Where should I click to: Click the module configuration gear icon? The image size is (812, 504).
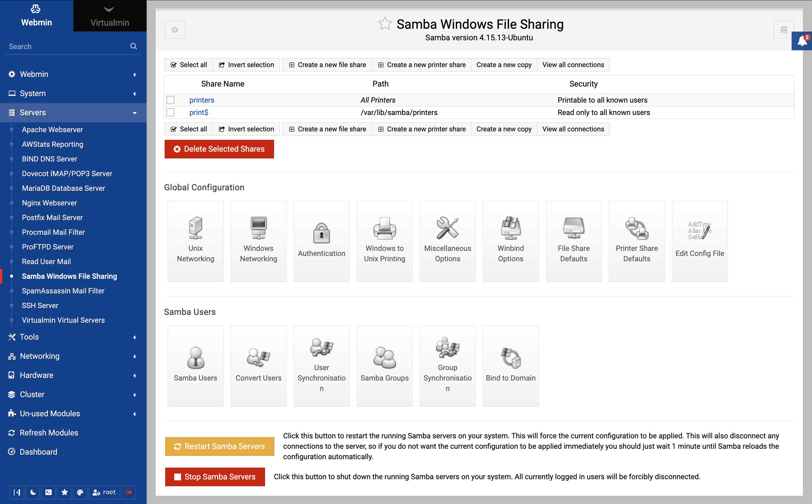click(x=175, y=30)
